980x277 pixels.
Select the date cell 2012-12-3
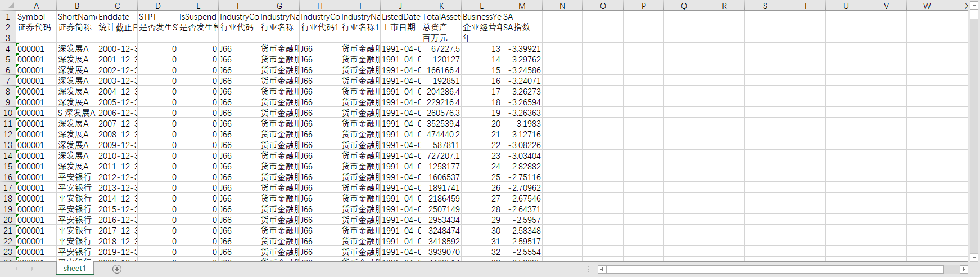(x=117, y=177)
